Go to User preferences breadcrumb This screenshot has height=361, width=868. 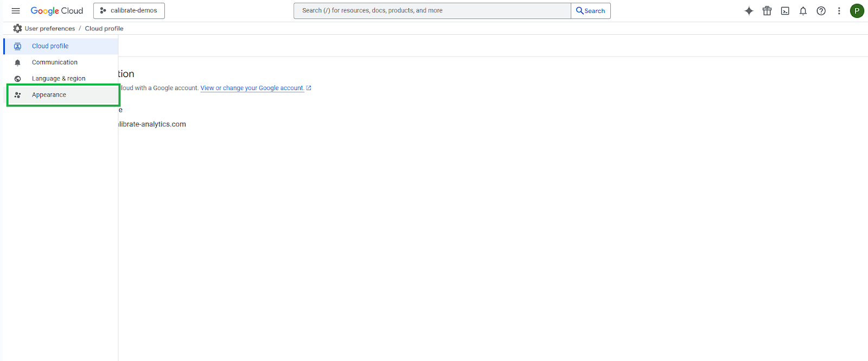point(50,28)
